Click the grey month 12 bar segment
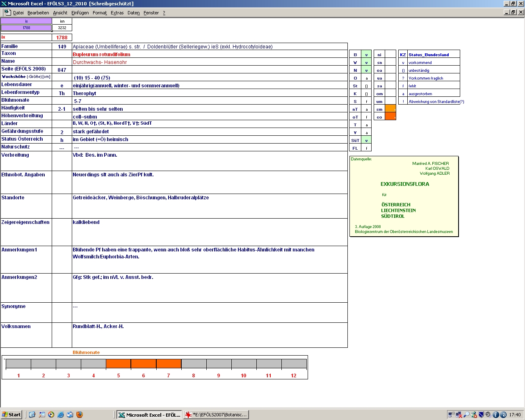The height and width of the screenshot is (420, 525). click(x=294, y=363)
